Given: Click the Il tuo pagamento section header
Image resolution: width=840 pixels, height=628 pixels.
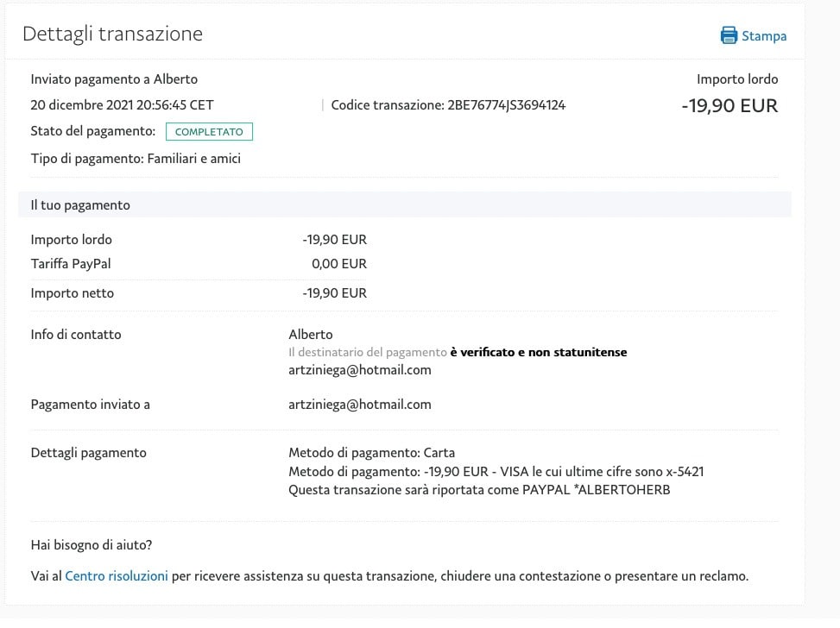Looking at the screenshot, I should pos(80,205).
